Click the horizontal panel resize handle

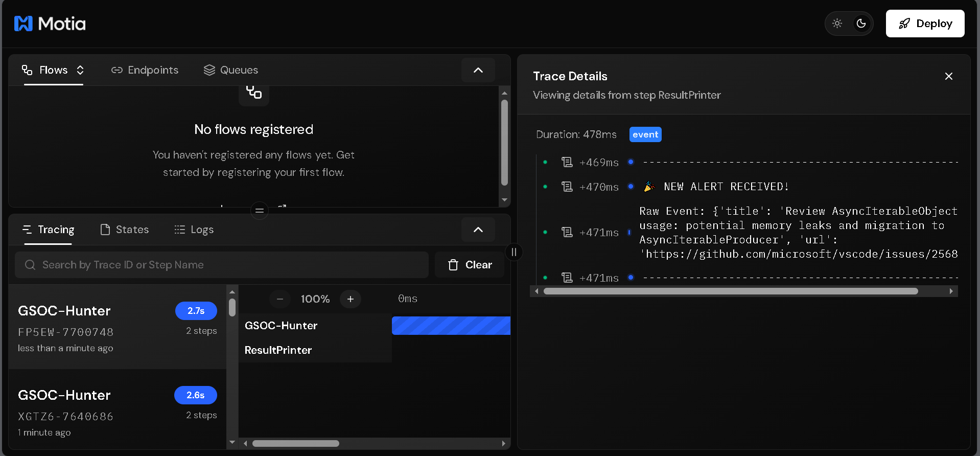pyautogui.click(x=260, y=211)
